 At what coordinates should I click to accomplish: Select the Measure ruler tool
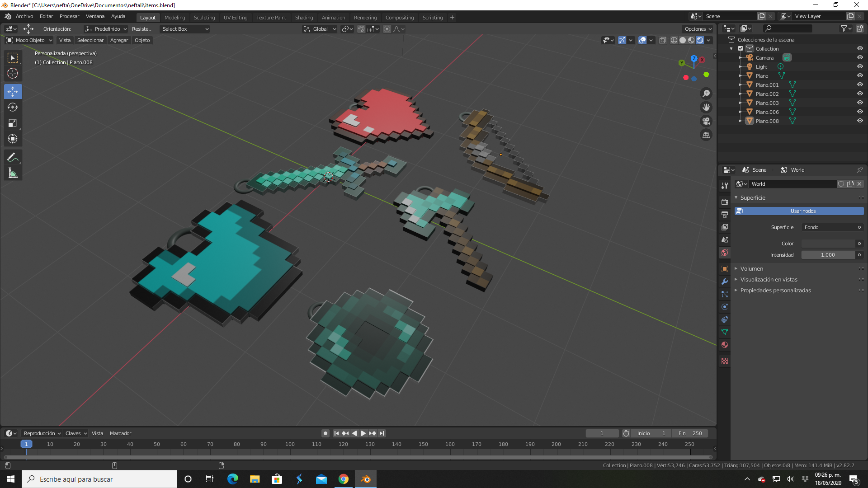[13, 174]
